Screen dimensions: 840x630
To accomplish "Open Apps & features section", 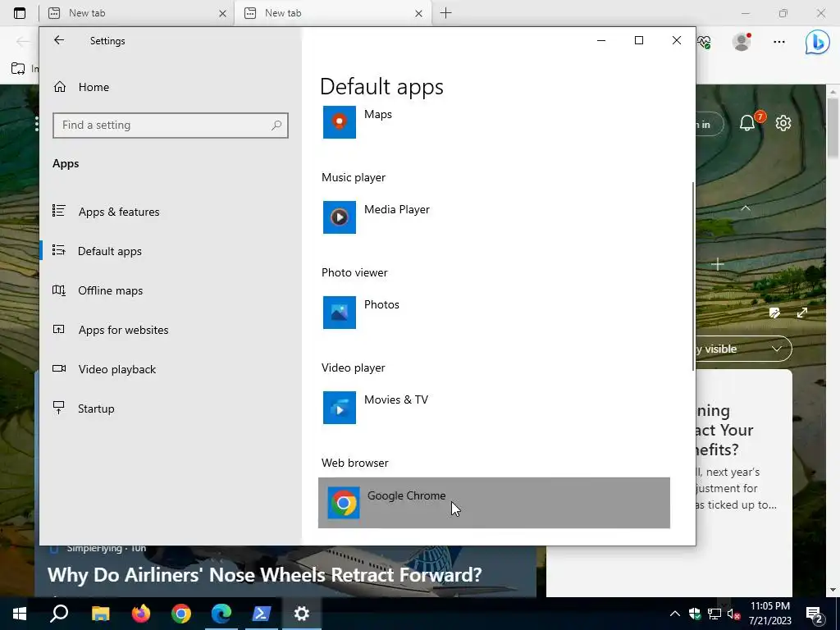I will [x=119, y=212].
